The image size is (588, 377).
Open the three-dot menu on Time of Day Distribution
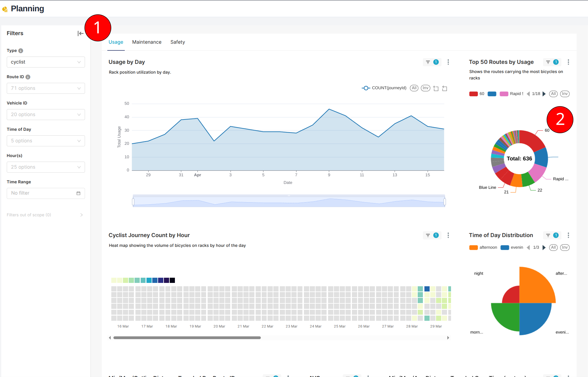coord(568,235)
